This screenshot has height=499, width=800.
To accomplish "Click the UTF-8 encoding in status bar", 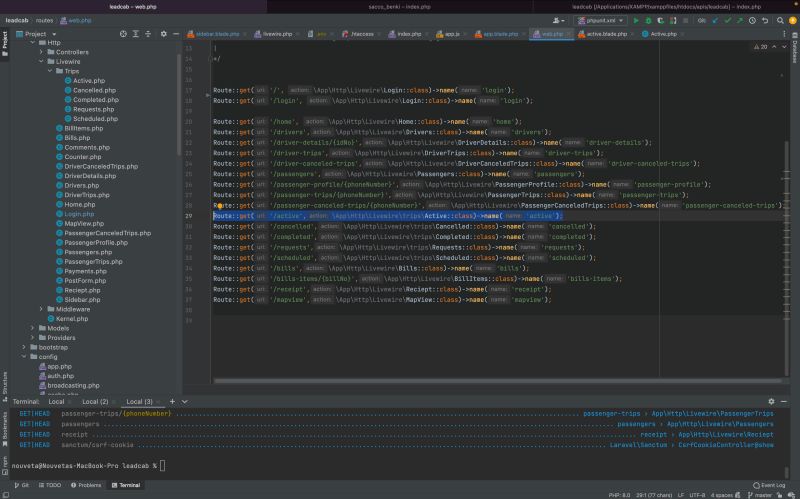I will coord(697,495).
